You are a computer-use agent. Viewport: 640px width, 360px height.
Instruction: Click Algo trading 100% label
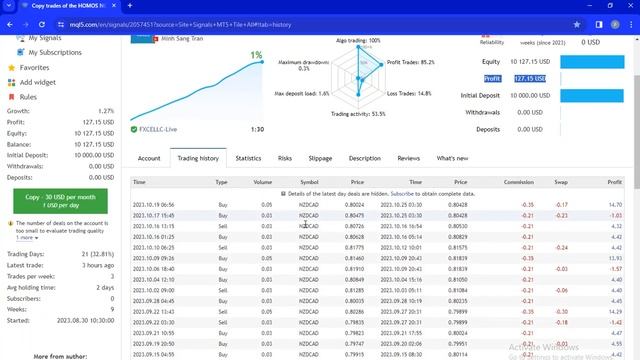tap(358, 40)
